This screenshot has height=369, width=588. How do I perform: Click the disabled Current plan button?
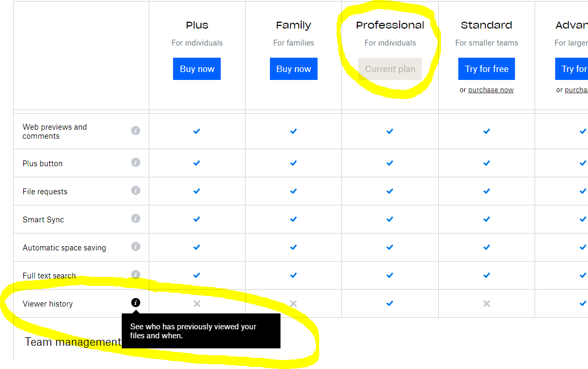pyautogui.click(x=390, y=69)
